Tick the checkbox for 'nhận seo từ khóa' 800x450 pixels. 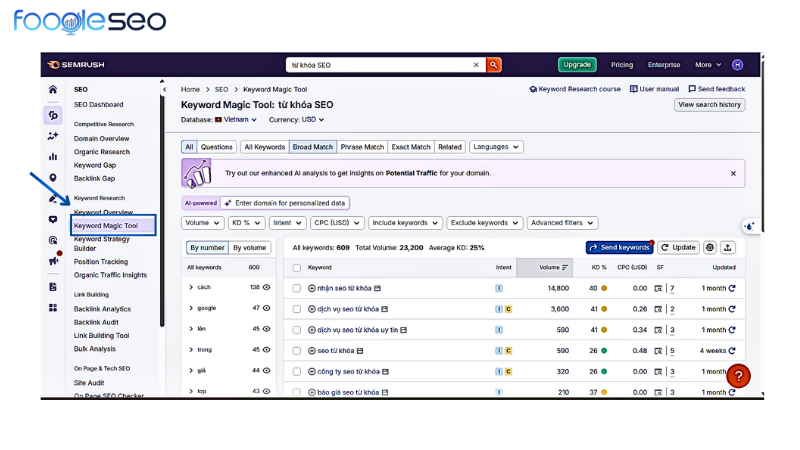297,288
